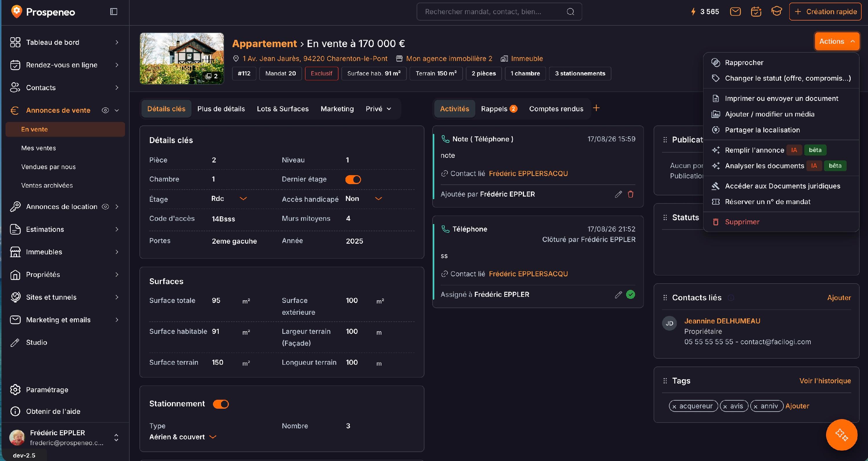Switch to the Rappels tab

(499, 109)
